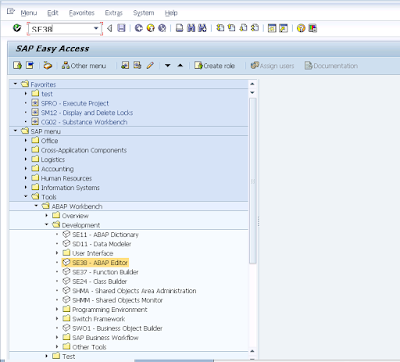
Task: Collapse the command field with the triangle
Action: [x=109, y=28]
